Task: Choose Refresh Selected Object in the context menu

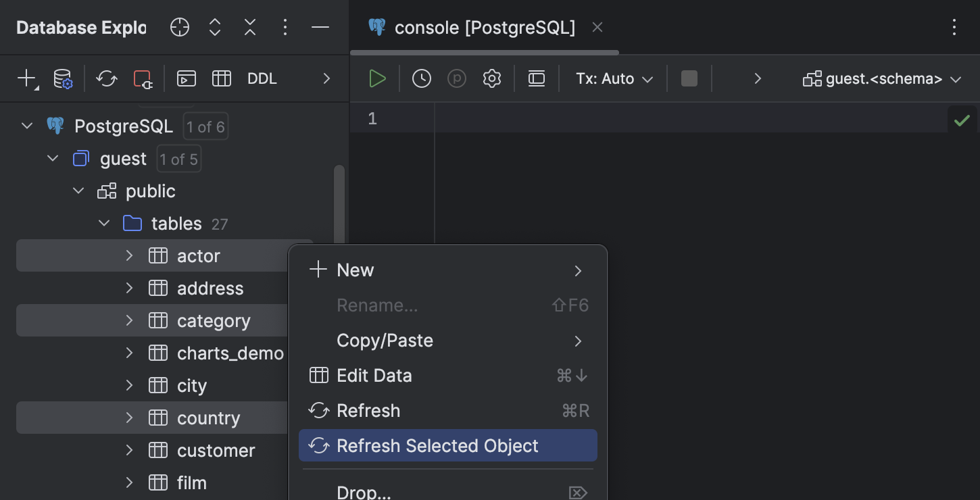Action: [x=437, y=445]
